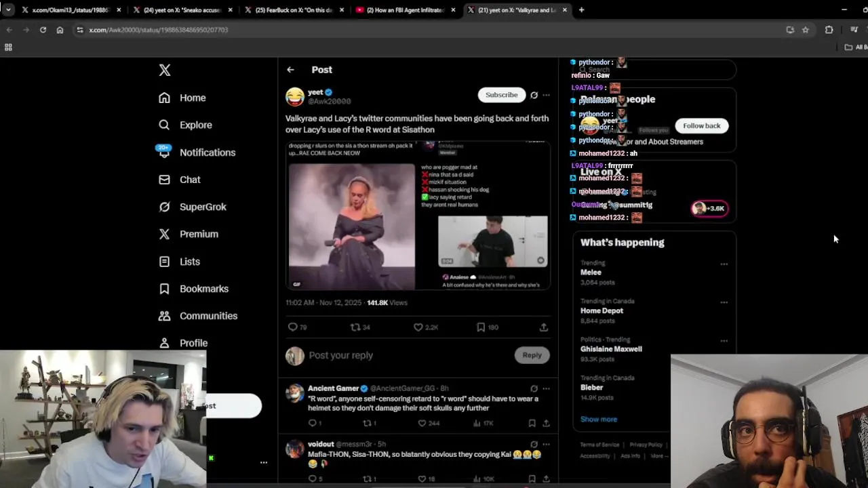The image size is (868, 488).
Task: Reload the page
Action: click(43, 30)
